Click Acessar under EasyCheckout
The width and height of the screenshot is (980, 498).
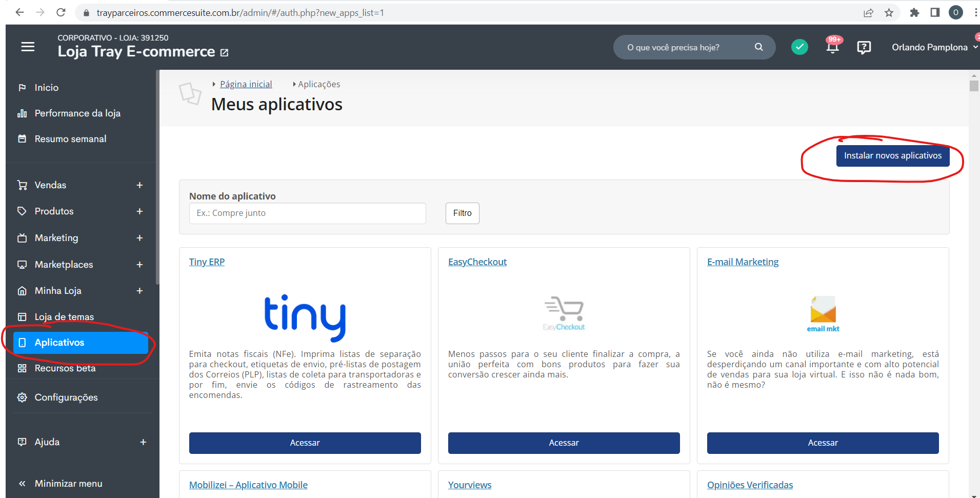[564, 443]
